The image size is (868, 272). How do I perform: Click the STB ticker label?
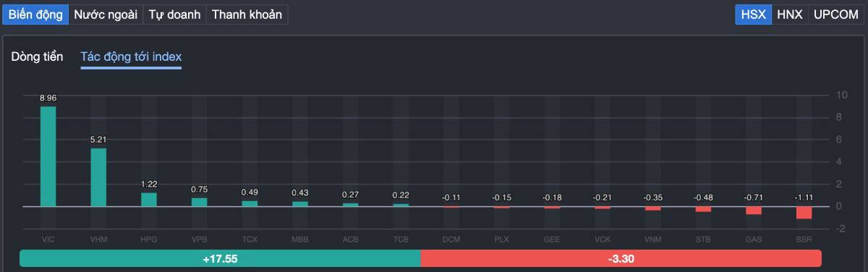(x=703, y=239)
